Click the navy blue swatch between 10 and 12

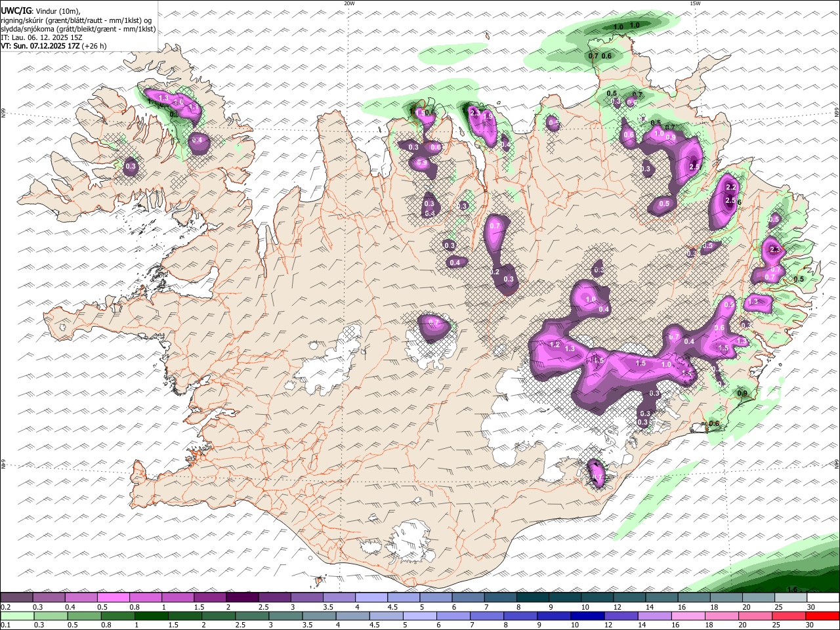[x=587, y=616]
